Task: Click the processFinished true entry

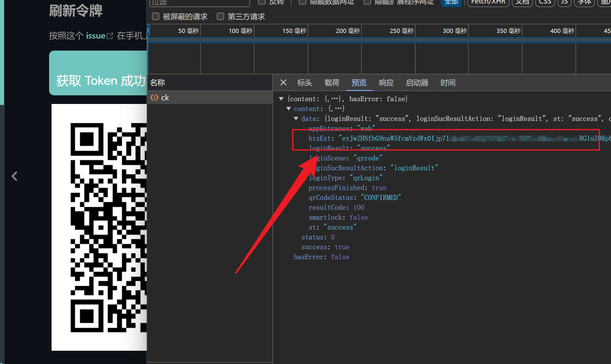Action: point(347,188)
